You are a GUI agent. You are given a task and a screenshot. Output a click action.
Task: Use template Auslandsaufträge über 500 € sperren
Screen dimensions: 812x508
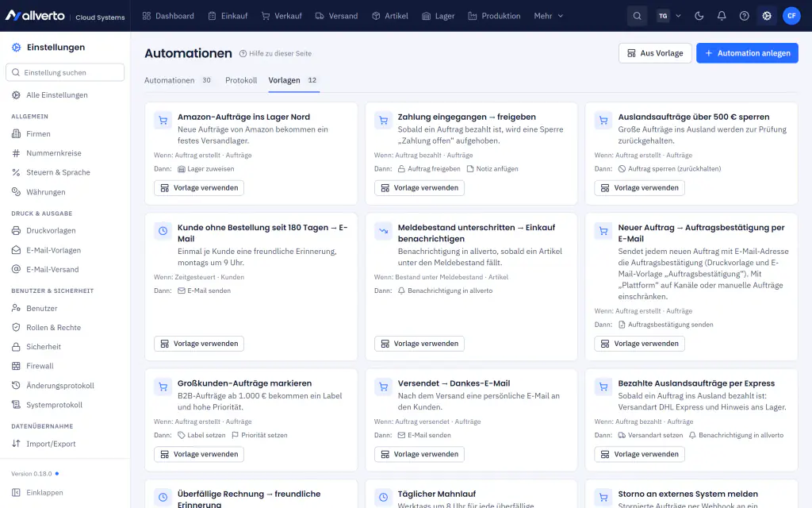click(x=640, y=187)
